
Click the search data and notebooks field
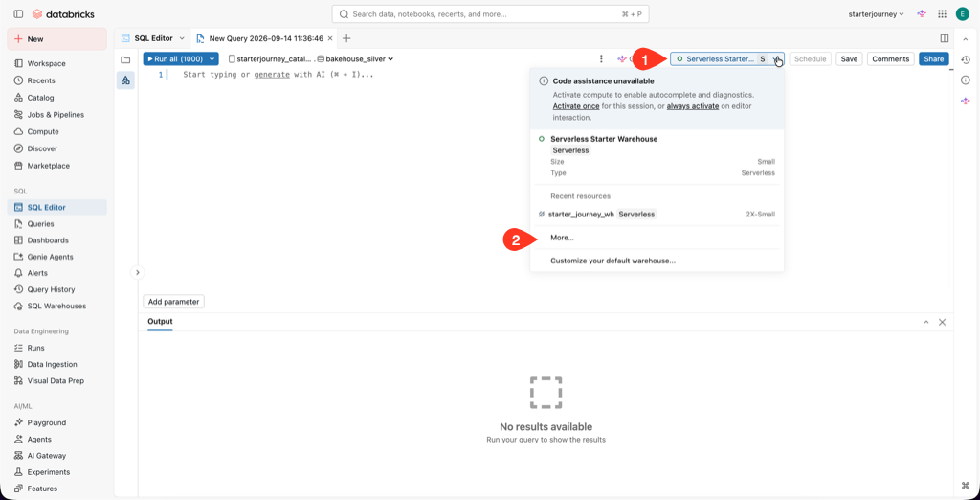click(x=491, y=13)
